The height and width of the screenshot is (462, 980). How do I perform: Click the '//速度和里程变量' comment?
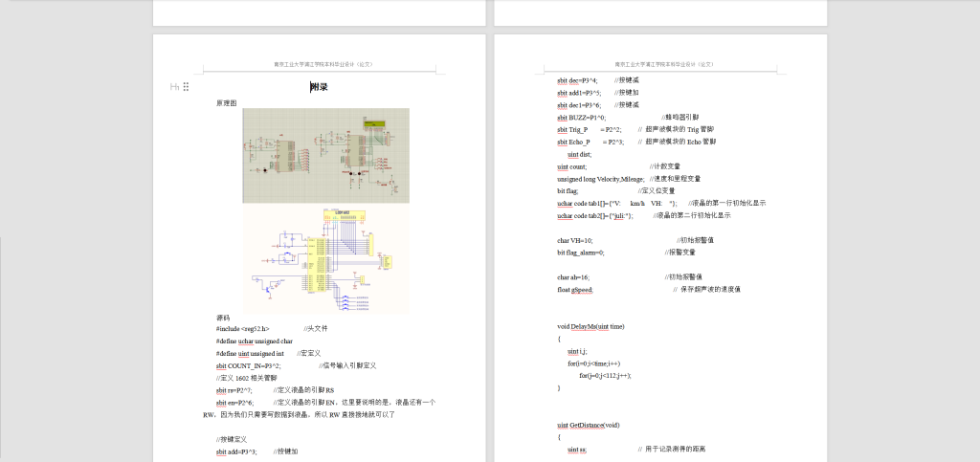point(675,179)
